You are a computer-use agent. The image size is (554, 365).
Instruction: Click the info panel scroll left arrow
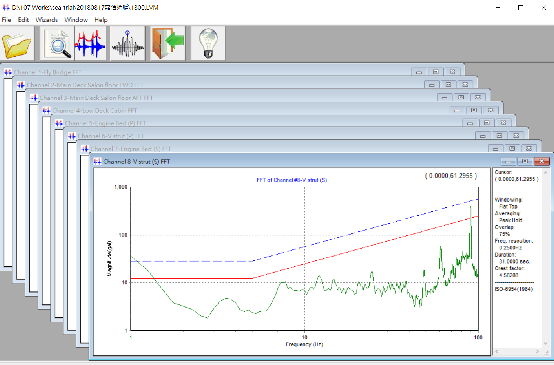pyautogui.click(x=497, y=351)
